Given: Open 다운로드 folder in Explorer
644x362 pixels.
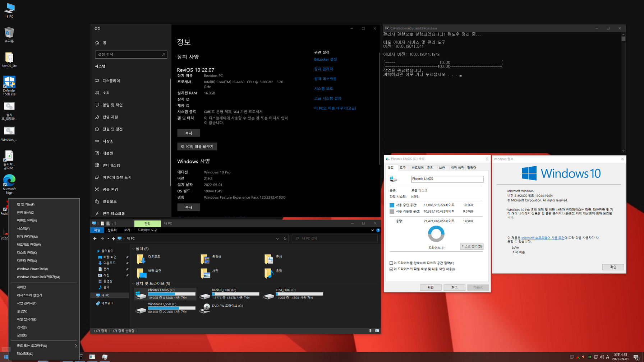Looking at the screenshot, I should 149,259.
